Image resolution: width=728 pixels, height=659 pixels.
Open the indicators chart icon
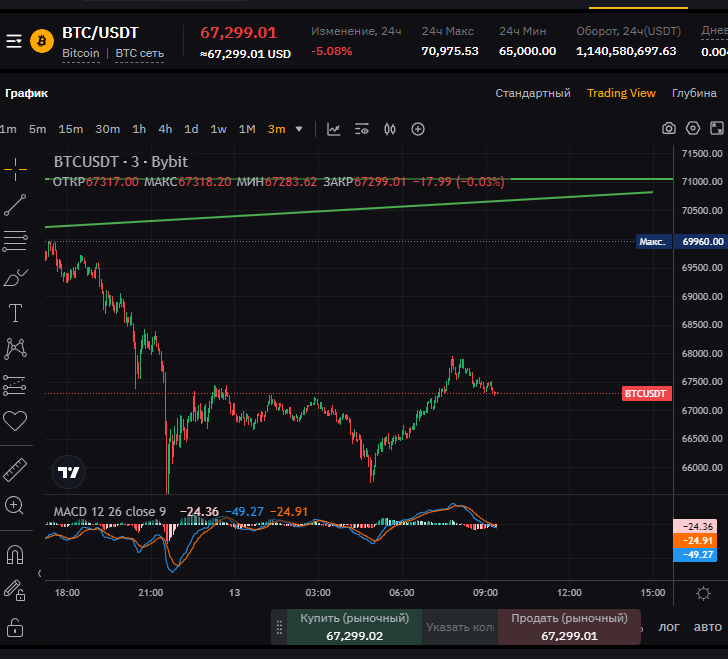coord(334,129)
